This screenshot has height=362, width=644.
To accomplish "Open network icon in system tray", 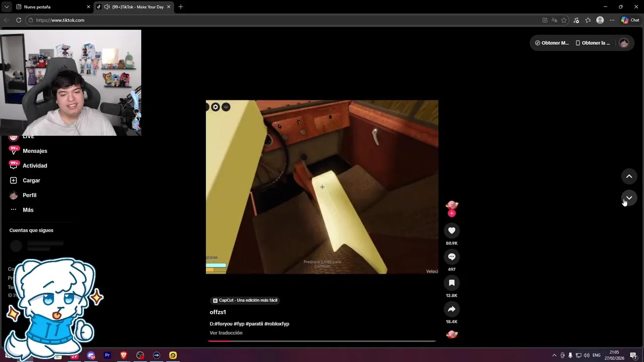I will pos(579,355).
